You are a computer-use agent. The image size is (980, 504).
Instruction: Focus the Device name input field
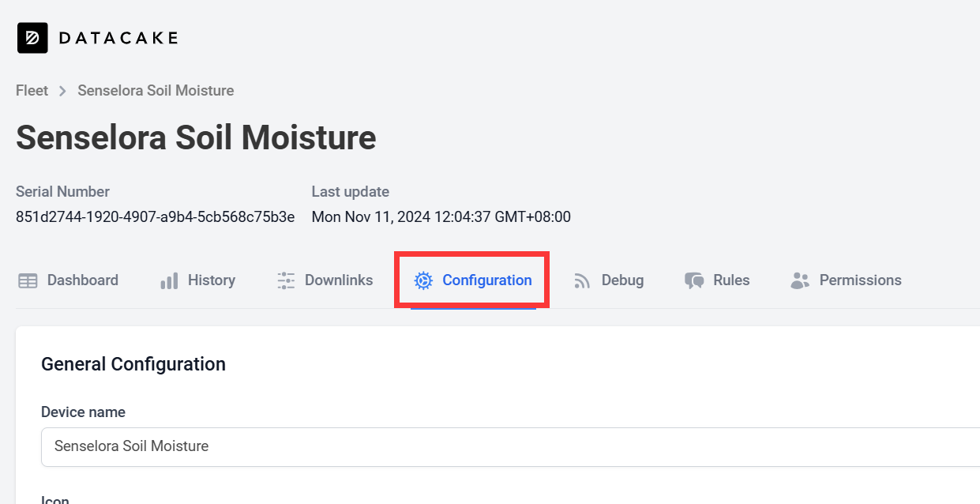[x=510, y=447]
